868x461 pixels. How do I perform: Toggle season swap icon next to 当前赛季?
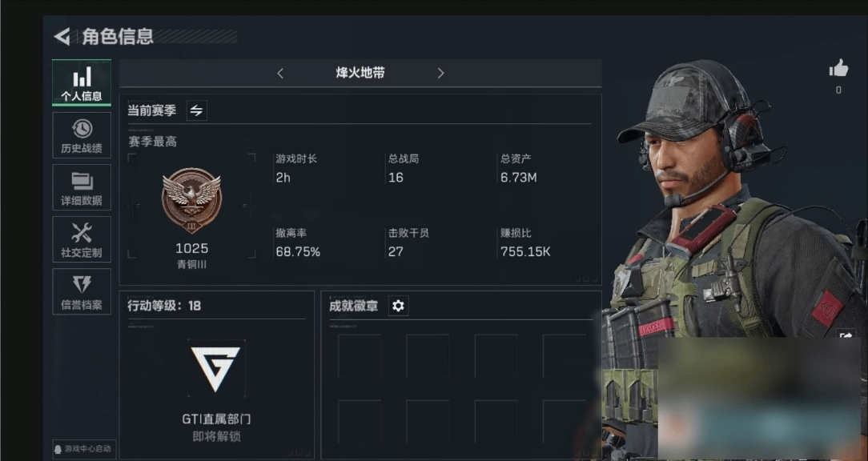[196, 110]
